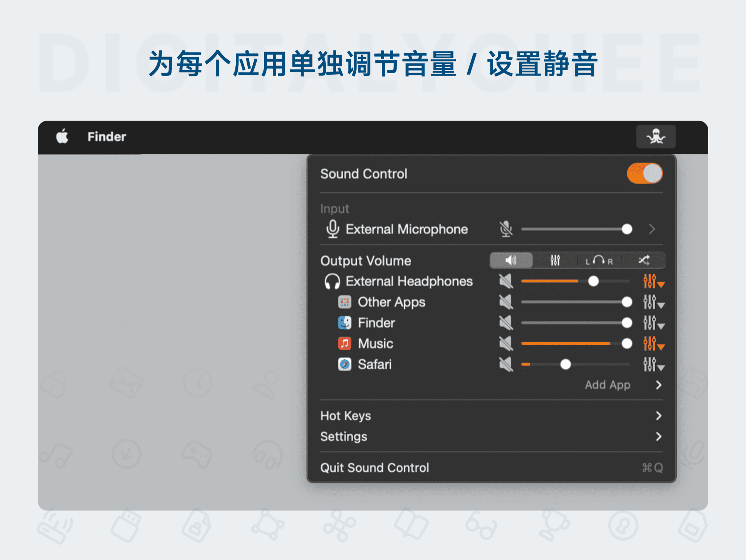Expand the Music row dropdown arrow
Viewport: 746px width, 560px height.
(661, 346)
